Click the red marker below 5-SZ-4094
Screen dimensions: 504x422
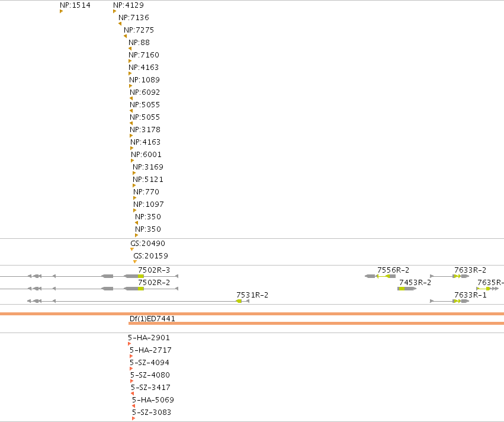point(131,369)
